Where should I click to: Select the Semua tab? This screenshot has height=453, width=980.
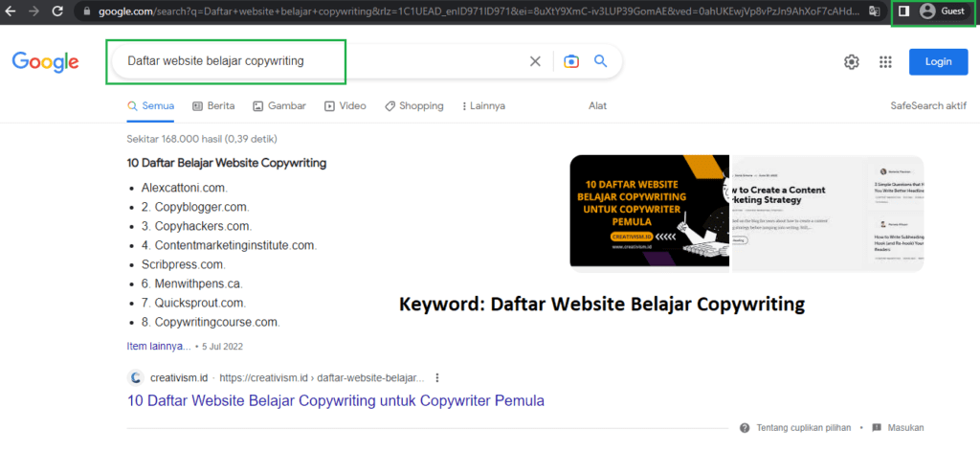pos(150,106)
